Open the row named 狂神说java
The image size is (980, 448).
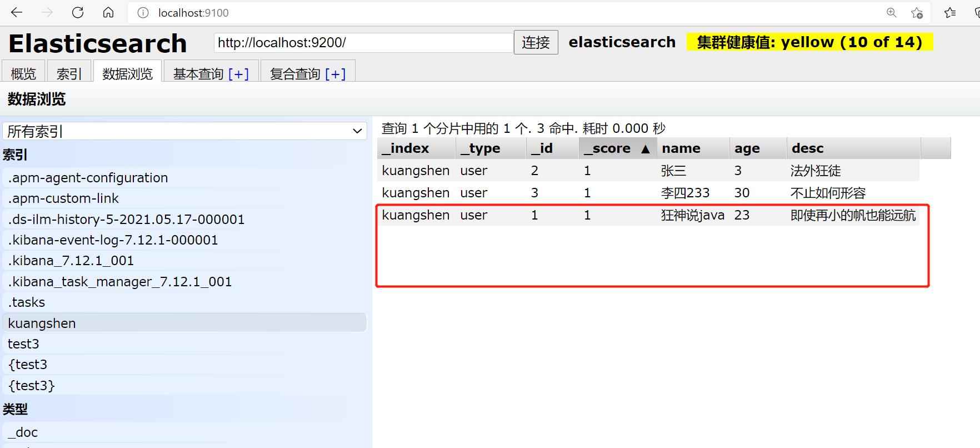click(648, 215)
